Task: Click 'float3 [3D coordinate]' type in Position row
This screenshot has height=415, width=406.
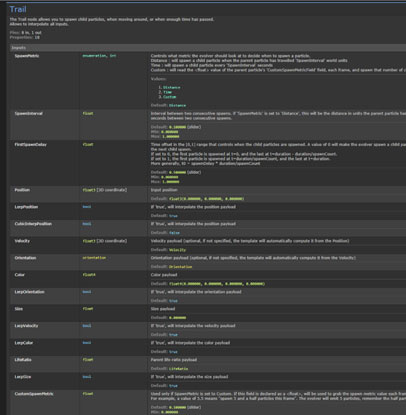Action: (105, 190)
